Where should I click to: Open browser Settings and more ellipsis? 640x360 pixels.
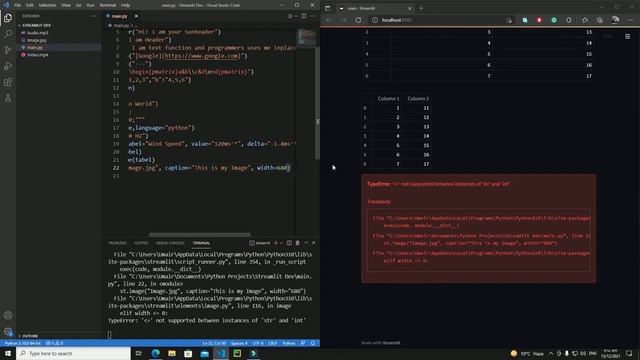[631, 20]
